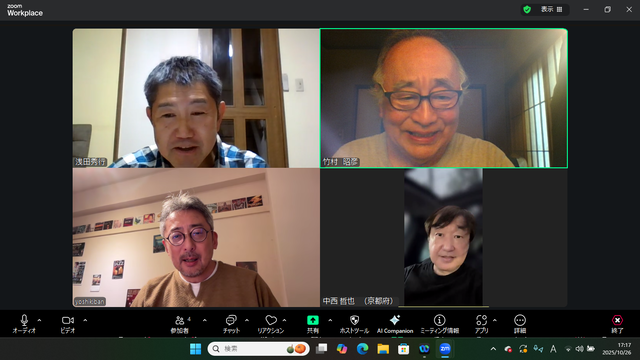Click the taskbar 検索 search box
Viewport: 640px width, 360px height.
258,349
